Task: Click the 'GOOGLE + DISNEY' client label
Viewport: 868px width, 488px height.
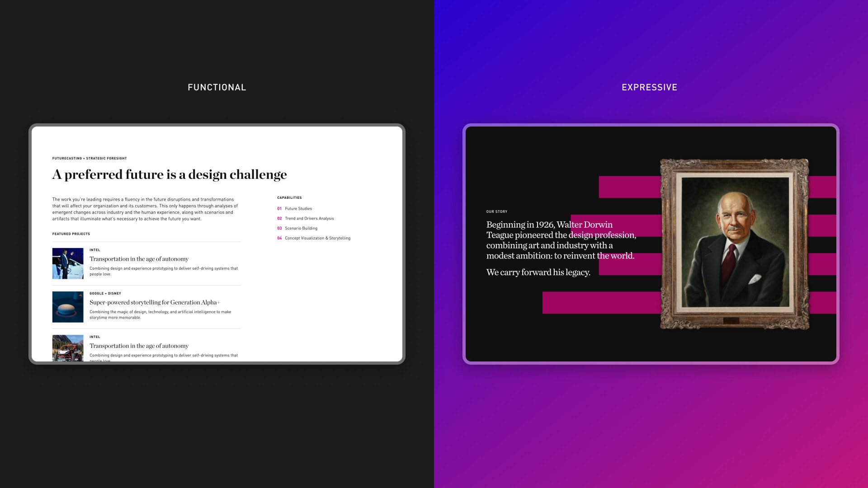Action: tap(105, 293)
